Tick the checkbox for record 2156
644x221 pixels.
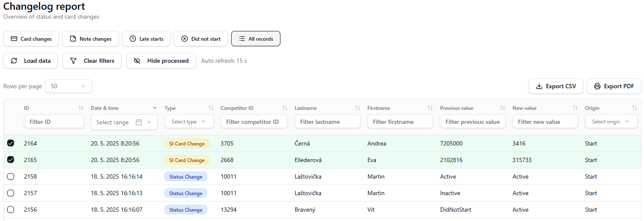[x=11, y=210]
